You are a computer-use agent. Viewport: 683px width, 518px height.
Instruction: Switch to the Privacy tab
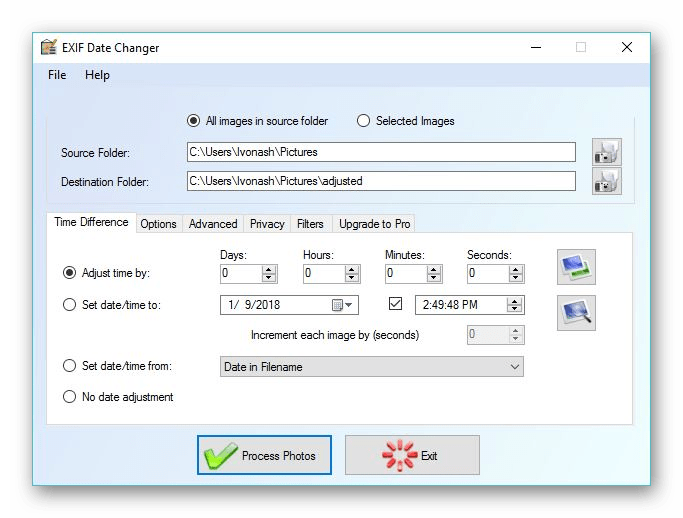pyautogui.click(x=267, y=224)
